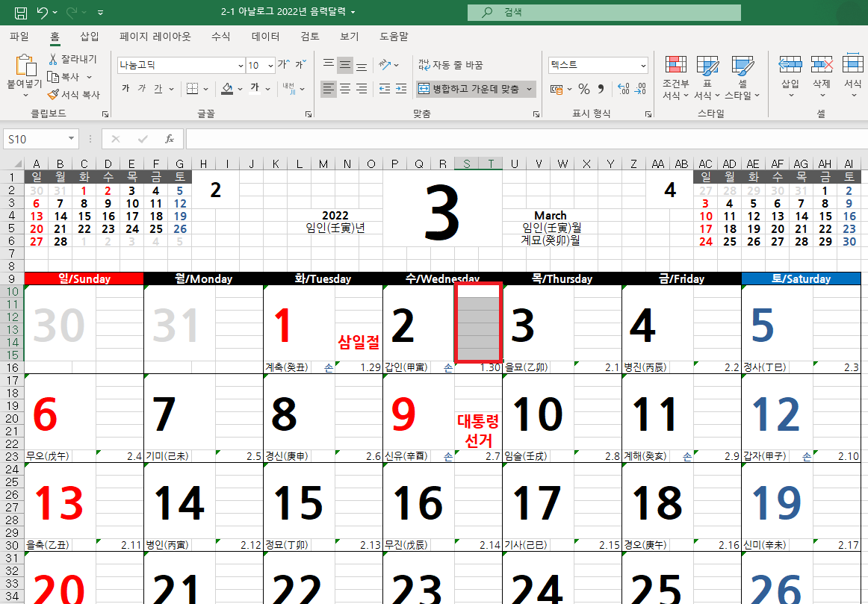Increase font size with larger 가 icon
868x604 pixels.
tap(283, 65)
